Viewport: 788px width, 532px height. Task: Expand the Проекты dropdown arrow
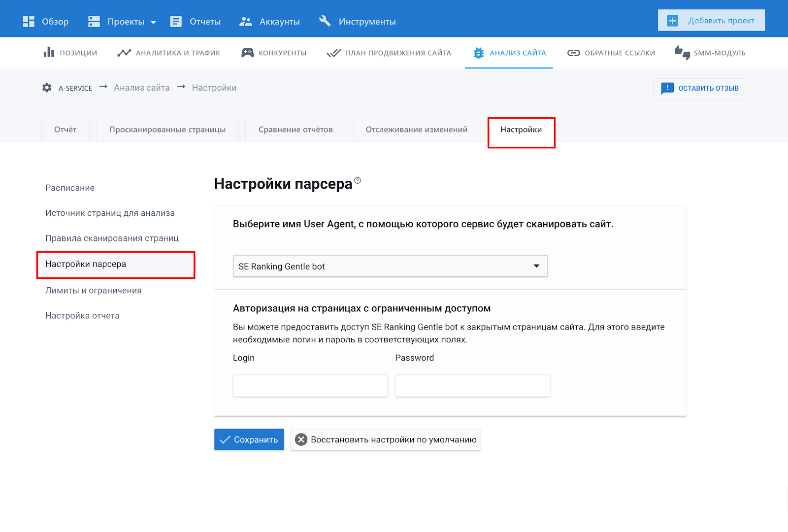153,22
